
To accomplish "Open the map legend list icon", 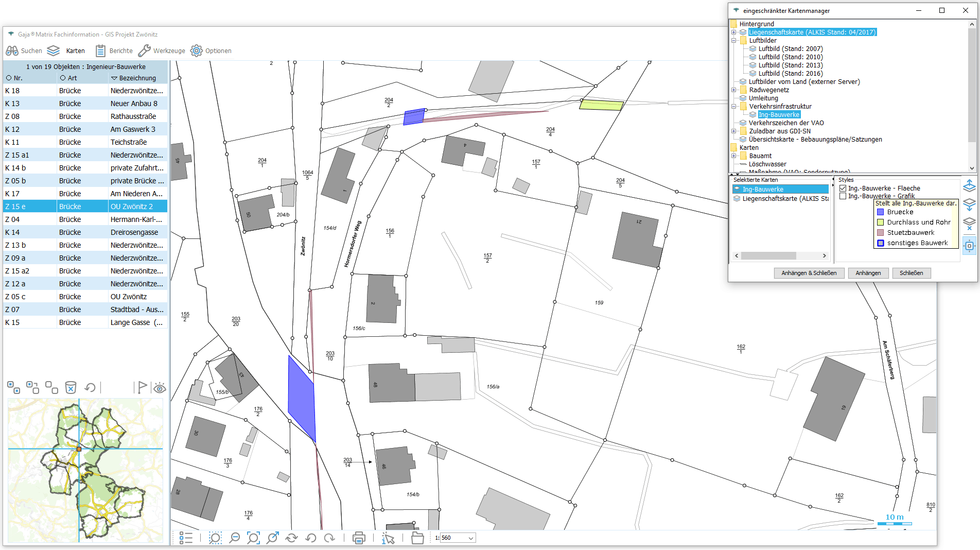I will 186,538.
